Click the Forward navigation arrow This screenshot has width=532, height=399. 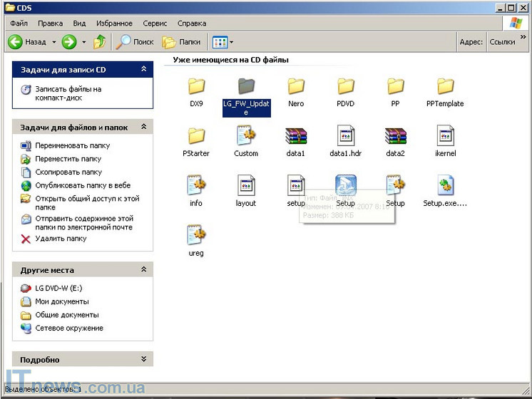click(x=69, y=42)
